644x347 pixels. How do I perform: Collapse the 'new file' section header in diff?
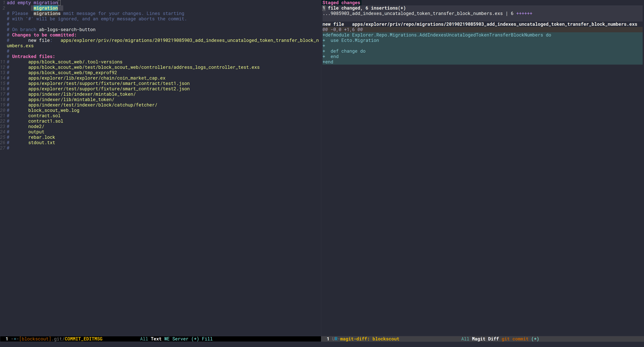(x=480, y=24)
